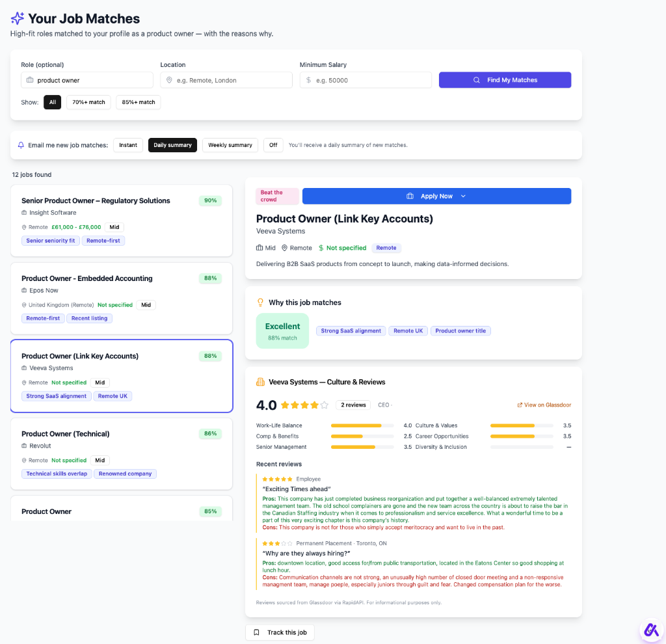Focus the Minimum Salary input field
Image resolution: width=666 pixels, height=644 pixels.
point(366,80)
